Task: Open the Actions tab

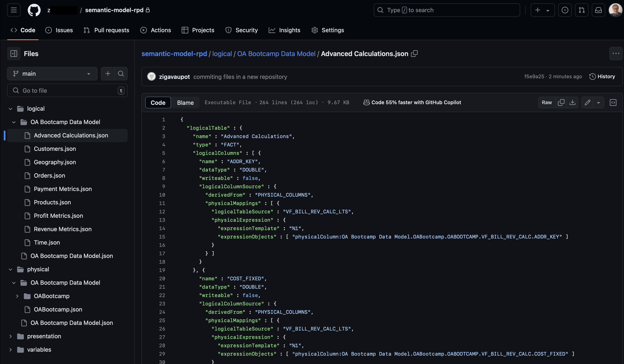Action: (155, 30)
